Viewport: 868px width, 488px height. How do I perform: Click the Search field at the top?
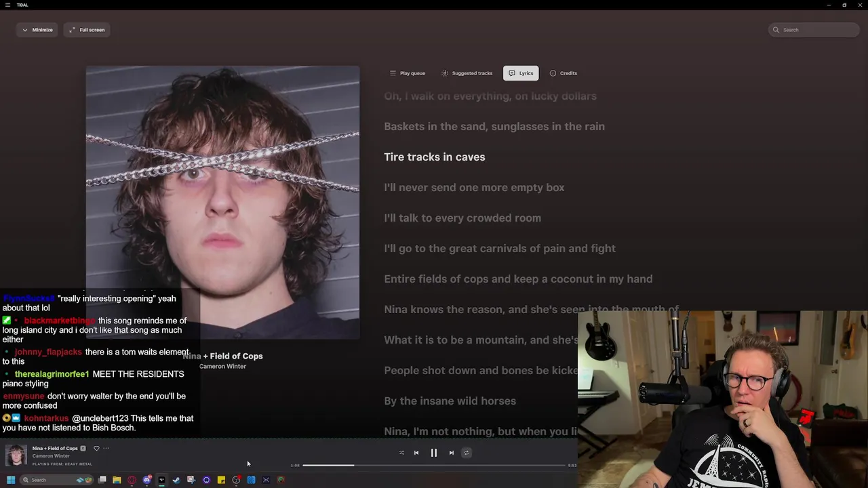[814, 30]
